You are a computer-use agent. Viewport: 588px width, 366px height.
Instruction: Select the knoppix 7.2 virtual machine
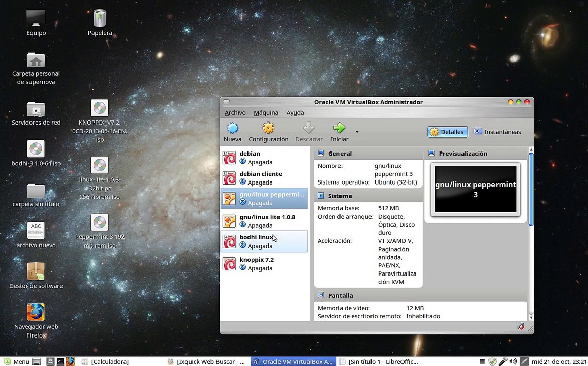264,264
